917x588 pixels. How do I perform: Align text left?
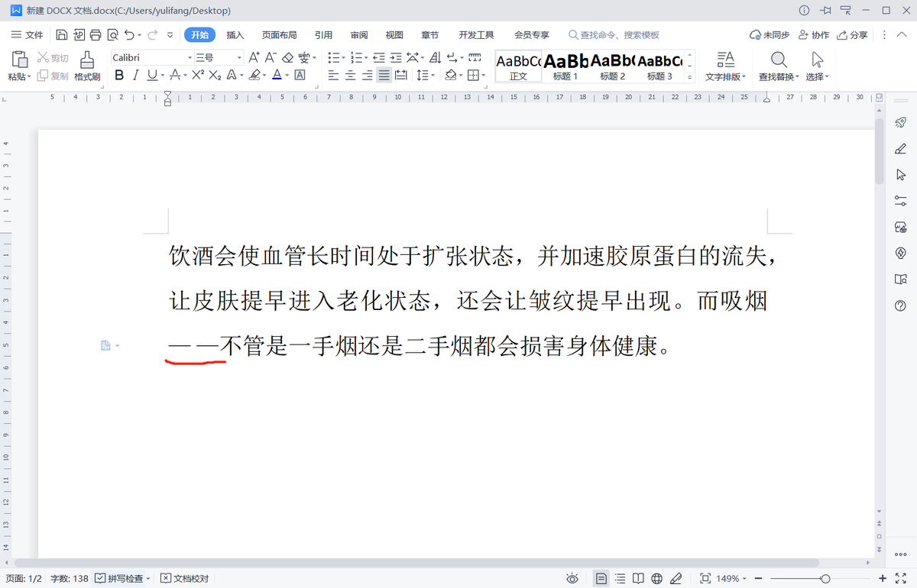(x=333, y=75)
